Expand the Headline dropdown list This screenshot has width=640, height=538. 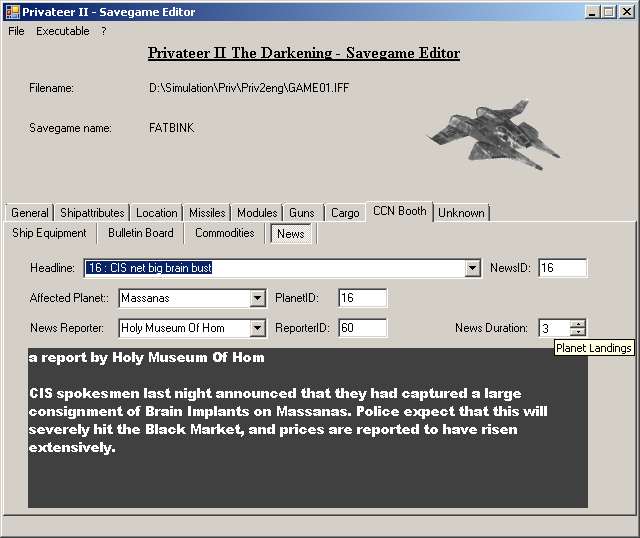click(473, 268)
